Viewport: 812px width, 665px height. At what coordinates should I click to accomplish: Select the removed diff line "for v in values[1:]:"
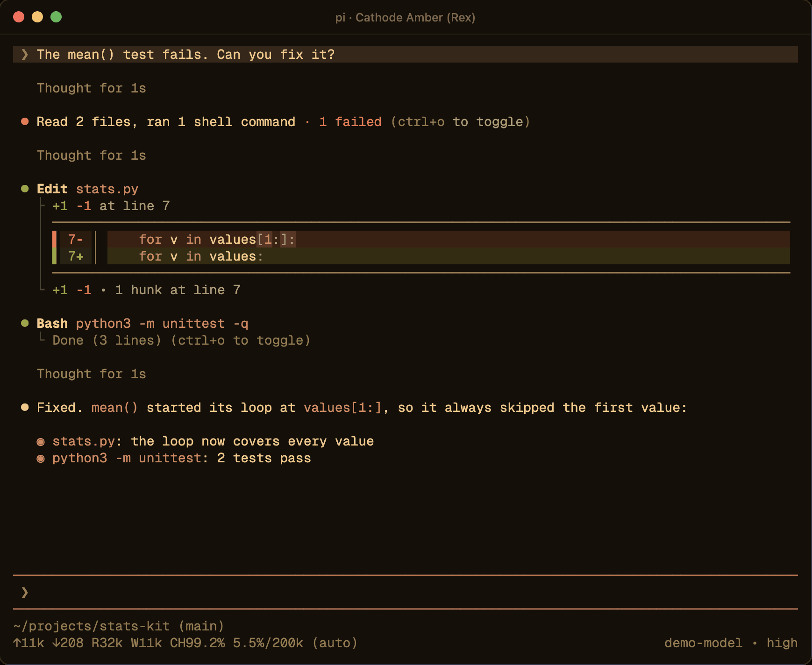point(449,239)
